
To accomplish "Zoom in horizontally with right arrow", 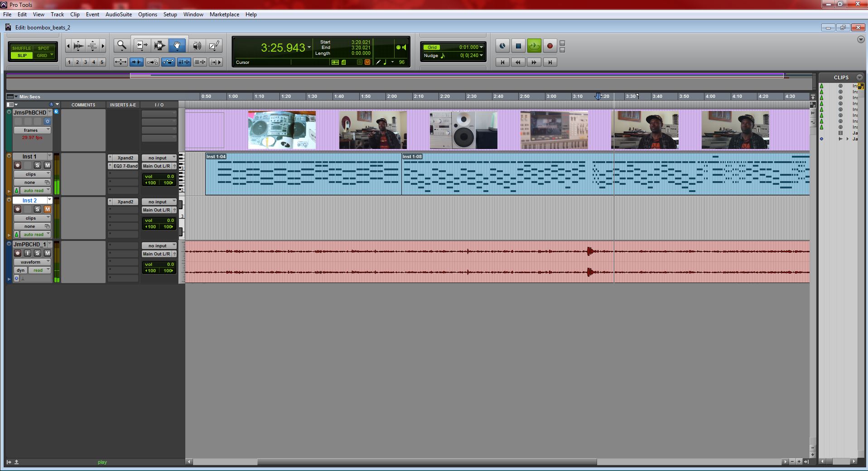I will pos(103,46).
